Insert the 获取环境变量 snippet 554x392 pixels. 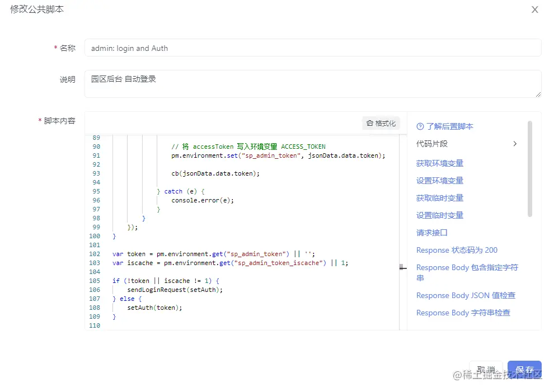[x=439, y=163]
